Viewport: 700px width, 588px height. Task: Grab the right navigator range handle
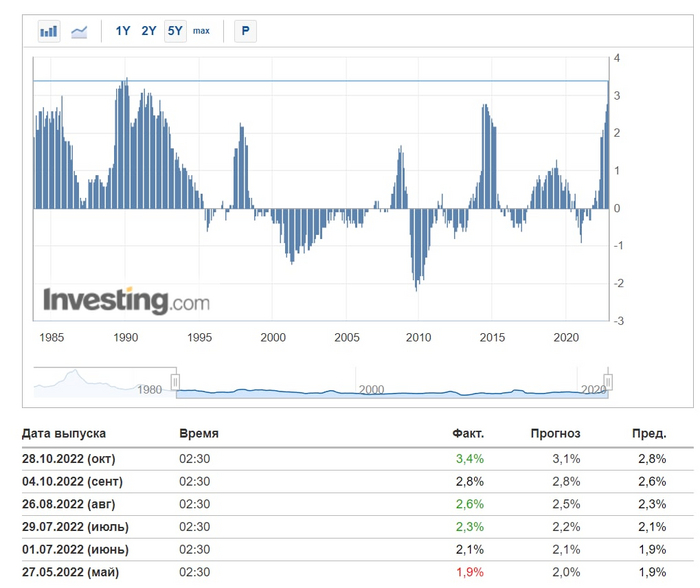point(607,382)
